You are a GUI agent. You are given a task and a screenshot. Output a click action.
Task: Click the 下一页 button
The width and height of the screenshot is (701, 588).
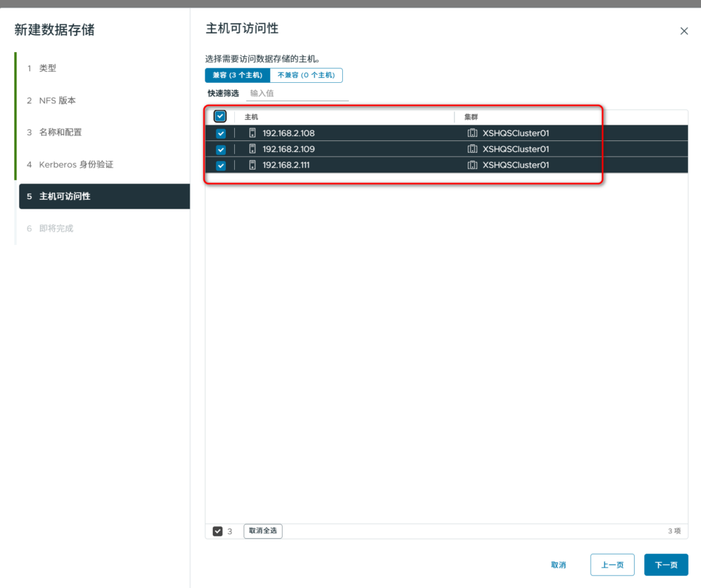(x=665, y=565)
